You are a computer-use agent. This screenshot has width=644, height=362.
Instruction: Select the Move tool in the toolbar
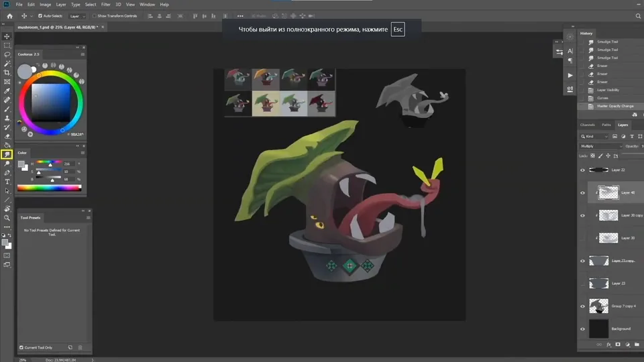(x=7, y=36)
